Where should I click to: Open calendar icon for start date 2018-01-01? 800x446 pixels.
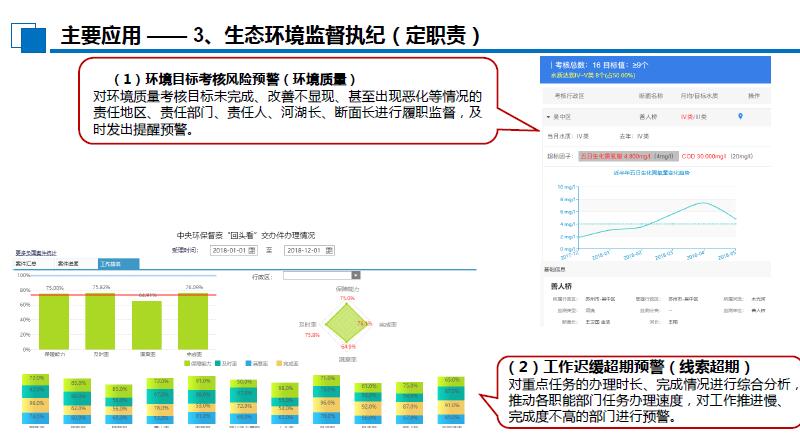pyautogui.click(x=252, y=249)
